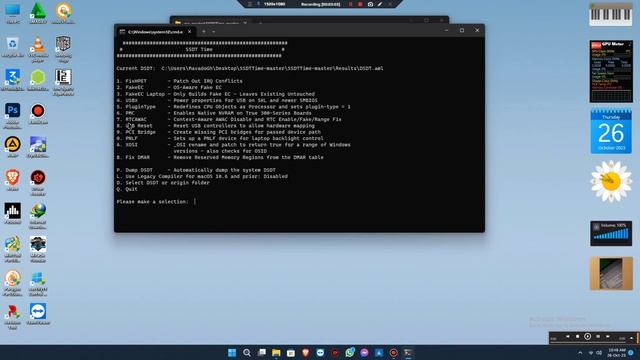640x360 pixels.
Task: Open the This PC desktop icon
Action: [12, 13]
